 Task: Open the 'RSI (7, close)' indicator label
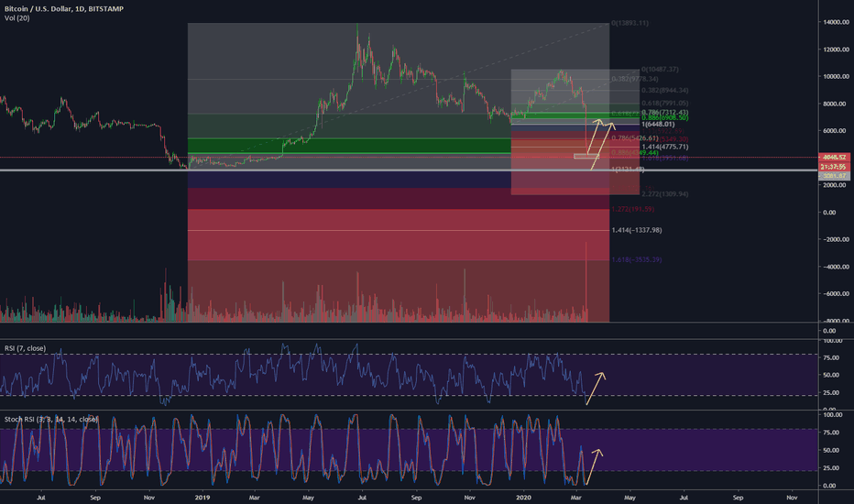[25, 348]
